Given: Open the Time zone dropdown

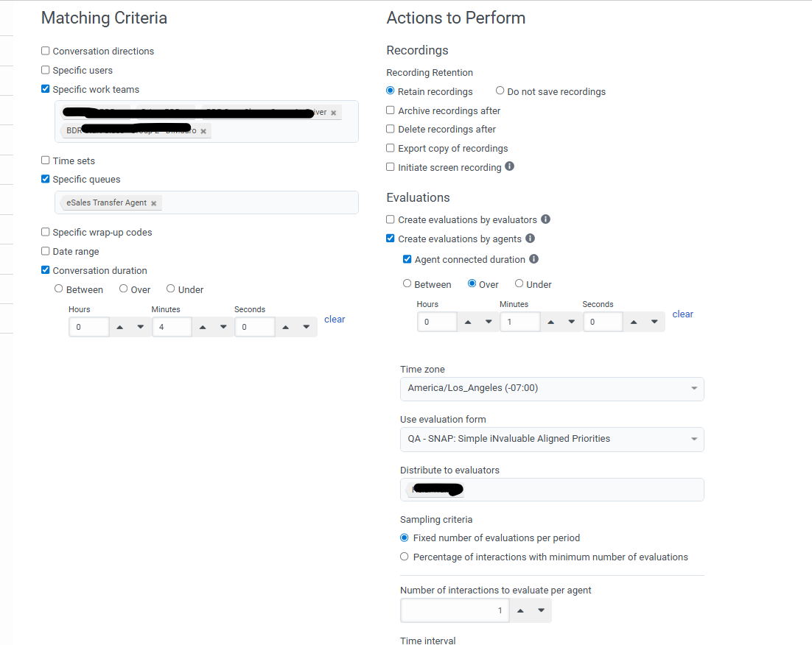Looking at the screenshot, I should [551, 388].
